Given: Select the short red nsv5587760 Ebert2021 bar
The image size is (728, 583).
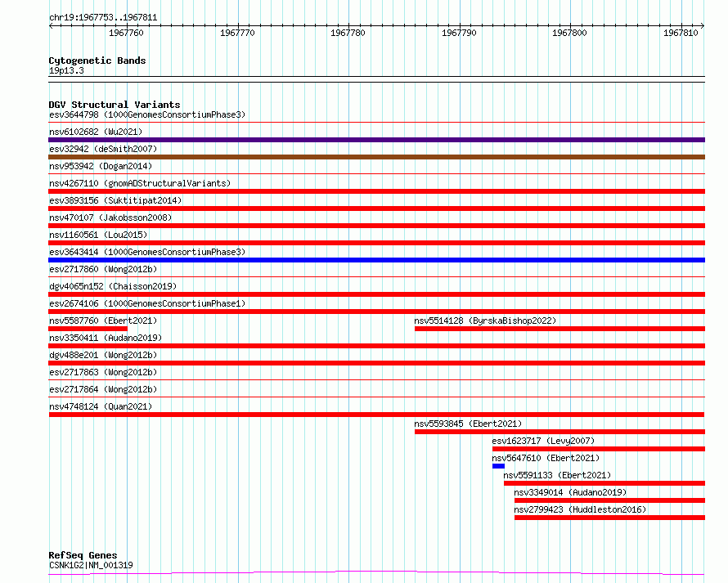Looking at the screenshot, I should (x=88, y=329).
